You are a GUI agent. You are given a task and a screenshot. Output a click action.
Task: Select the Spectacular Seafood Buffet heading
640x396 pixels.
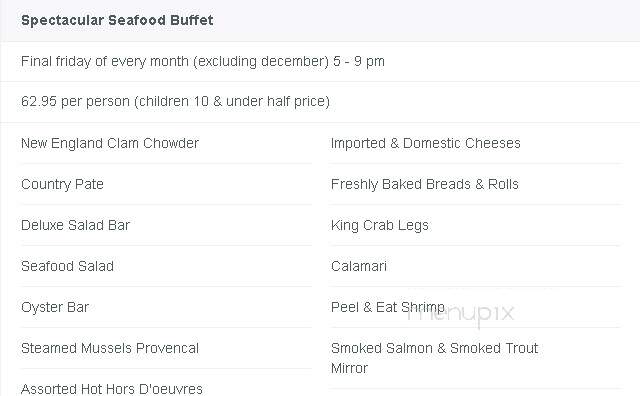click(117, 20)
